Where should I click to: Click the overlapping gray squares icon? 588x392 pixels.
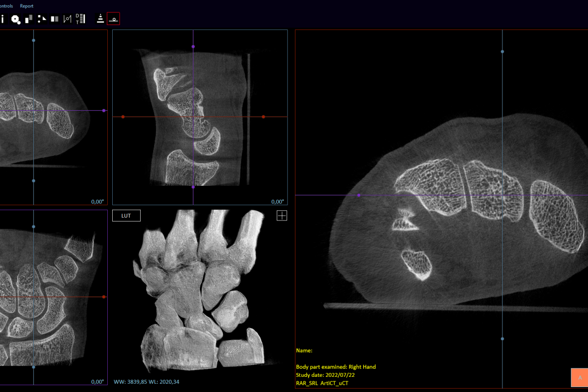click(29, 19)
